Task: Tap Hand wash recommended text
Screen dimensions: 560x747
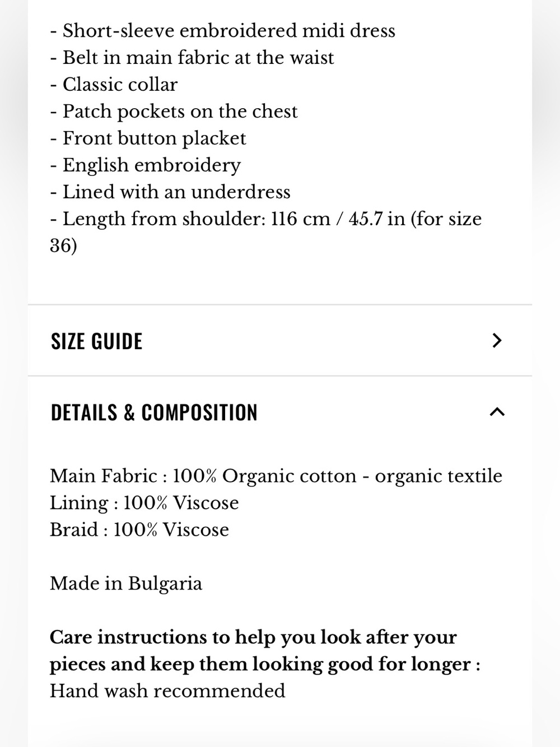Action: tap(167, 690)
